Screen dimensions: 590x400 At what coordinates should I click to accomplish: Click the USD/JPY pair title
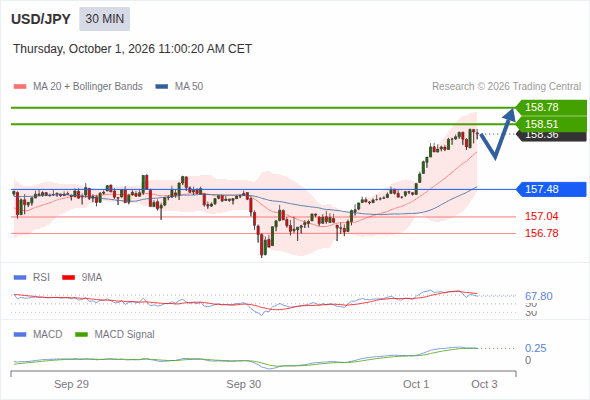click(41, 19)
